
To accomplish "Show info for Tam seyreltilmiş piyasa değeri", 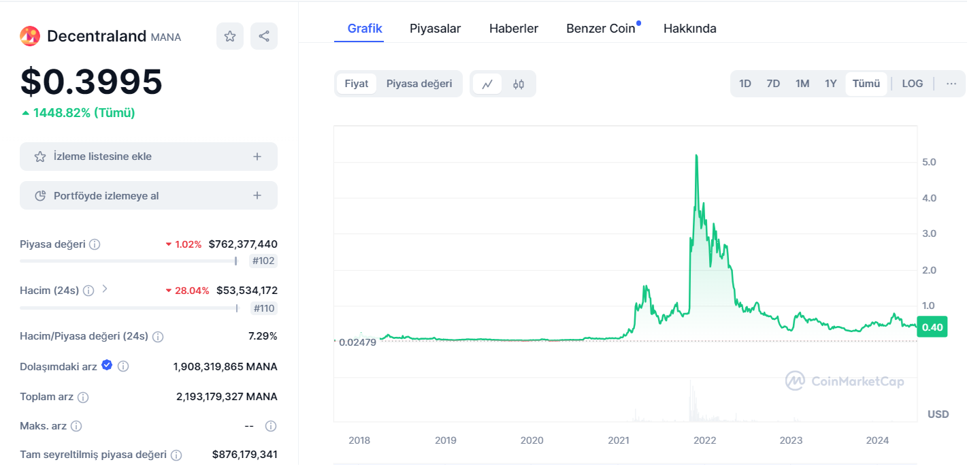I will [x=176, y=455].
